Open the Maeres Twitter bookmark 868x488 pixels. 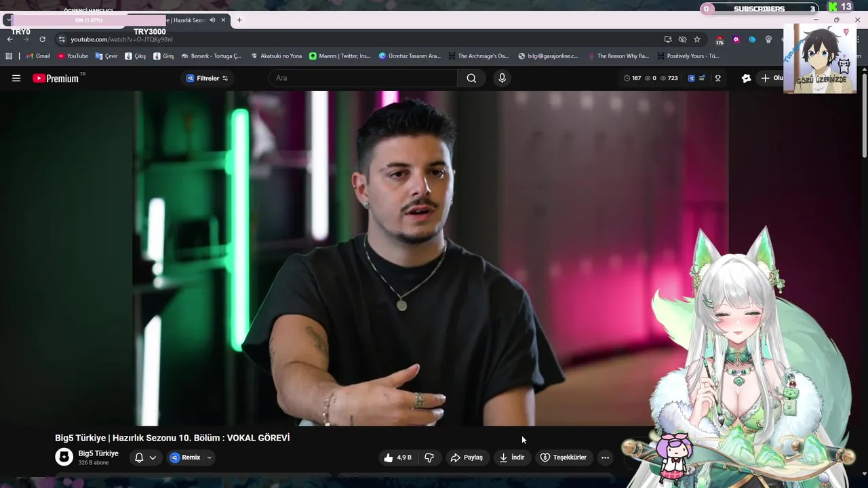pyautogui.click(x=340, y=56)
